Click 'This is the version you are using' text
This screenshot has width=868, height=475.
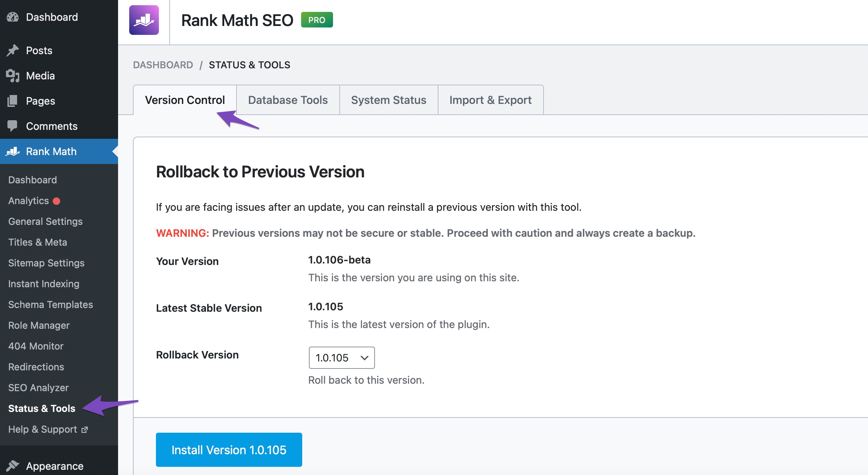click(414, 278)
